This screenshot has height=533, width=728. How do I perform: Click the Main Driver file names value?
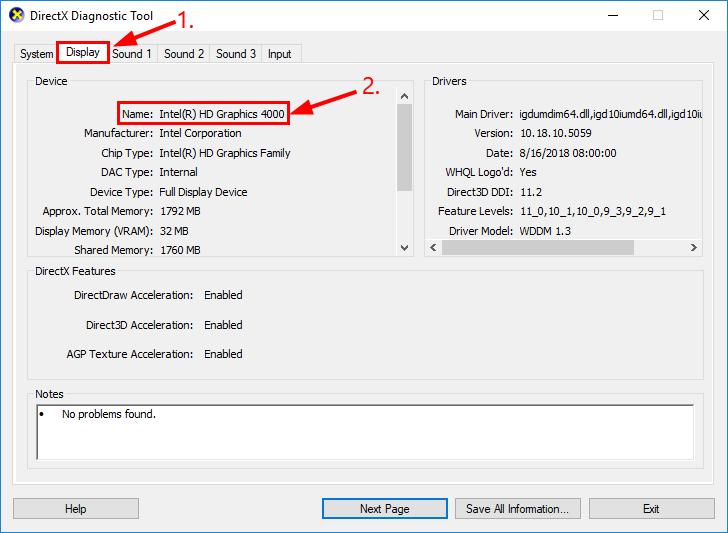click(611, 114)
